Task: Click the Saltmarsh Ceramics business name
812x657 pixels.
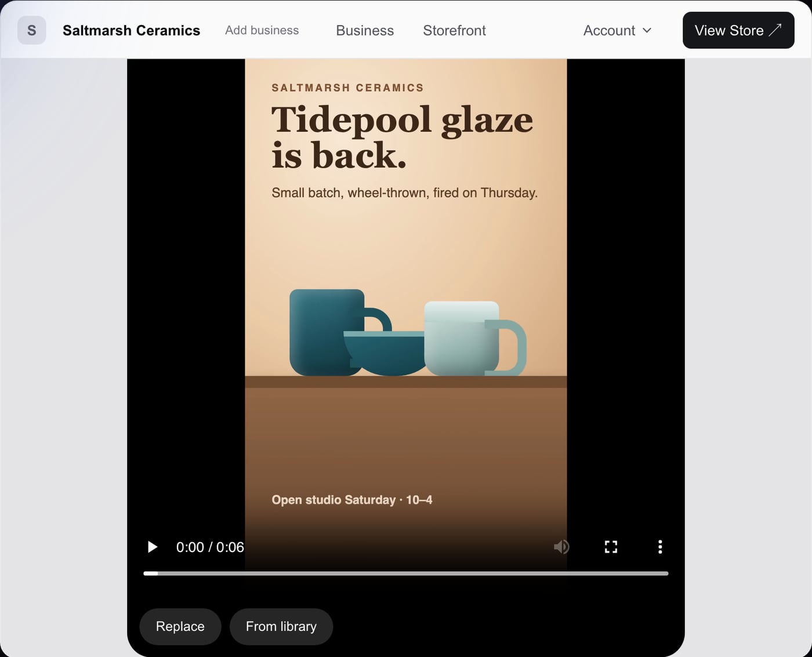Action: click(131, 30)
